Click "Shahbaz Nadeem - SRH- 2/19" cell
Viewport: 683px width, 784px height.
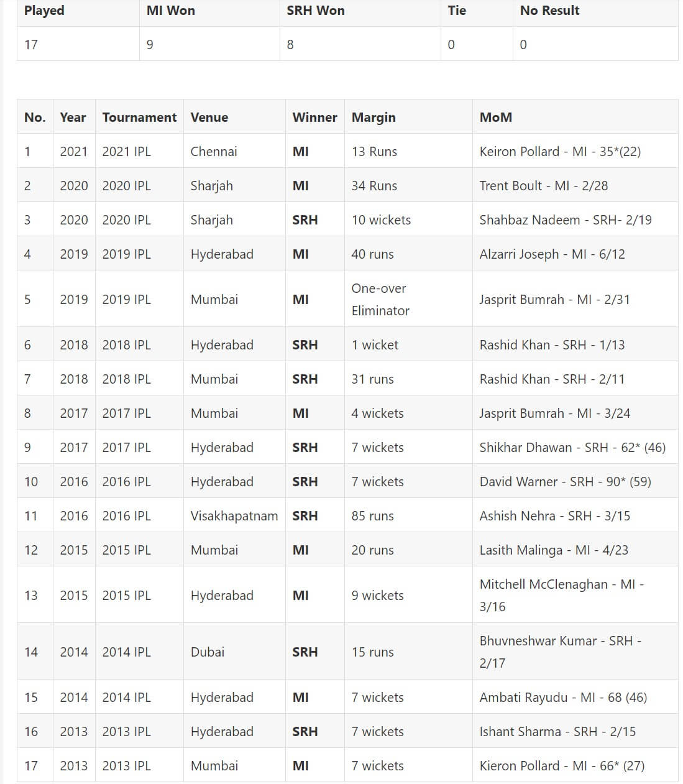coord(575,219)
